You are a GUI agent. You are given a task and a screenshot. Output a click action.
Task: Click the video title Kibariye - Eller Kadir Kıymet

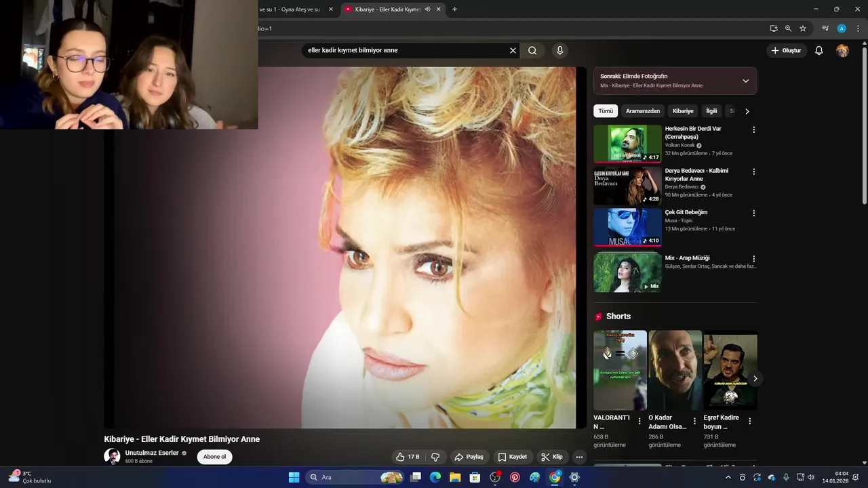[x=182, y=439]
